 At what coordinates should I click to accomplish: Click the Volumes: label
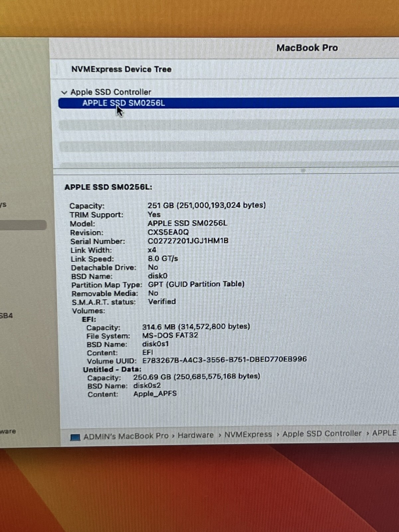[x=88, y=311]
